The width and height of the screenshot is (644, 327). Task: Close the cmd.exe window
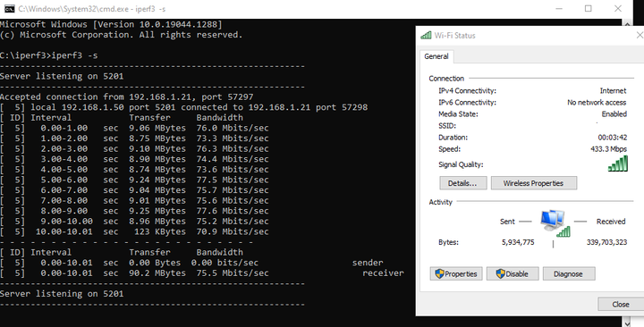617,9
